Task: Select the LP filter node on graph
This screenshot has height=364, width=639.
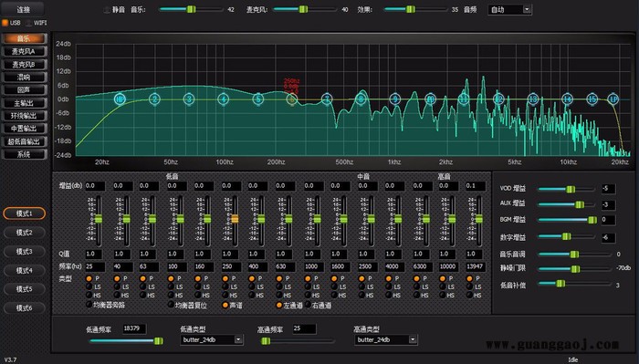Action: (x=613, y=99)
